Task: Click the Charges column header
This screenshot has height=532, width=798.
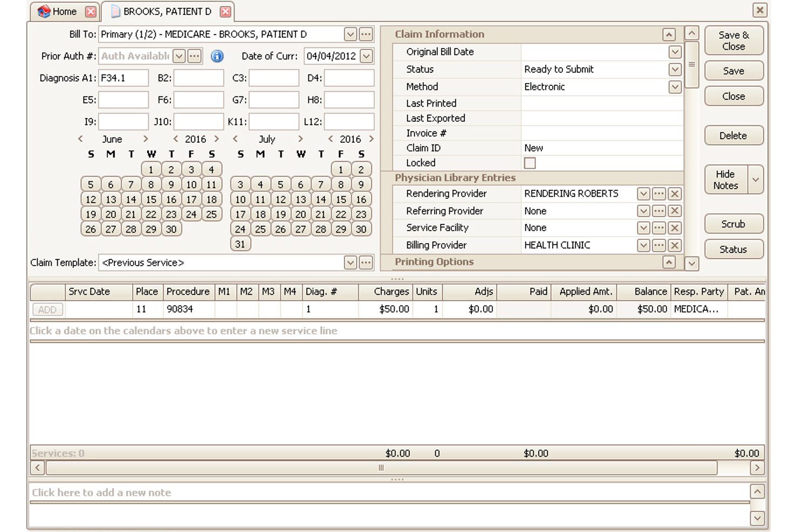Action: pyautogui.click(x=384, y=292)
